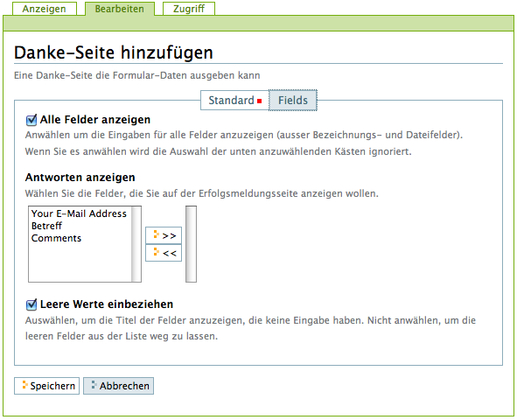The height and width of the screenshot is (420, 517).
Task: Select 'Comments' in the fields list
Action: coord(56,238)
